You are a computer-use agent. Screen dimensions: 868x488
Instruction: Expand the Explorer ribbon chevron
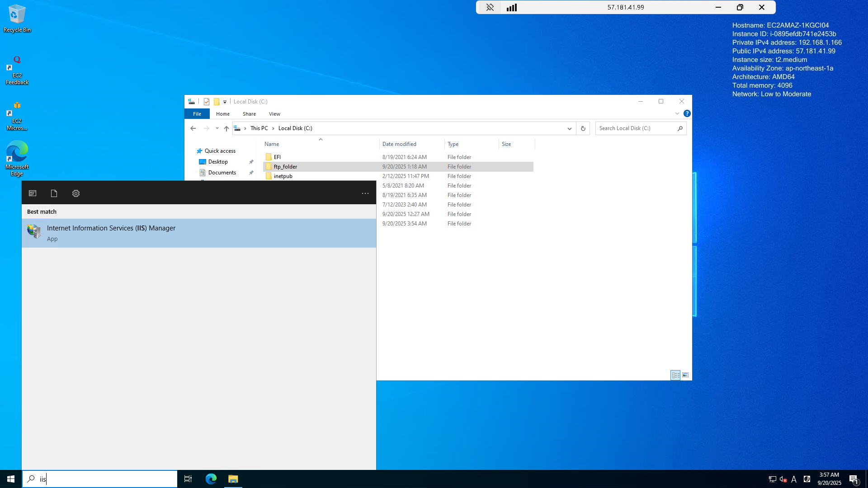click(677, 113)
